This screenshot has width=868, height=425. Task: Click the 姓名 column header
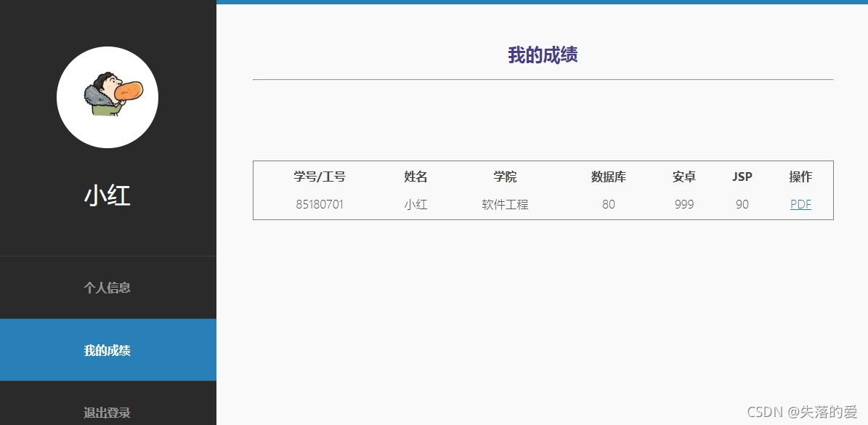coord(415,177)
